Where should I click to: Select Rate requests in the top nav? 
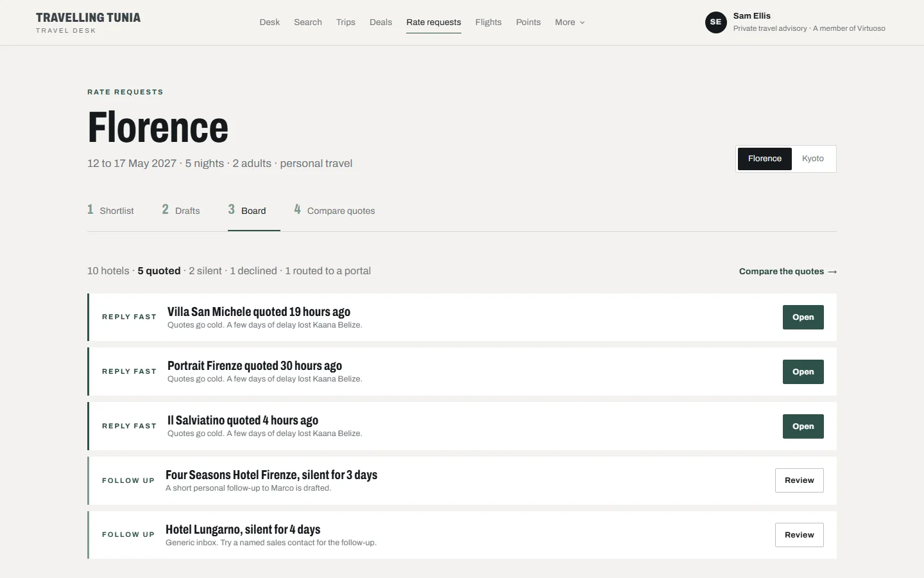[x=434, y=22]
